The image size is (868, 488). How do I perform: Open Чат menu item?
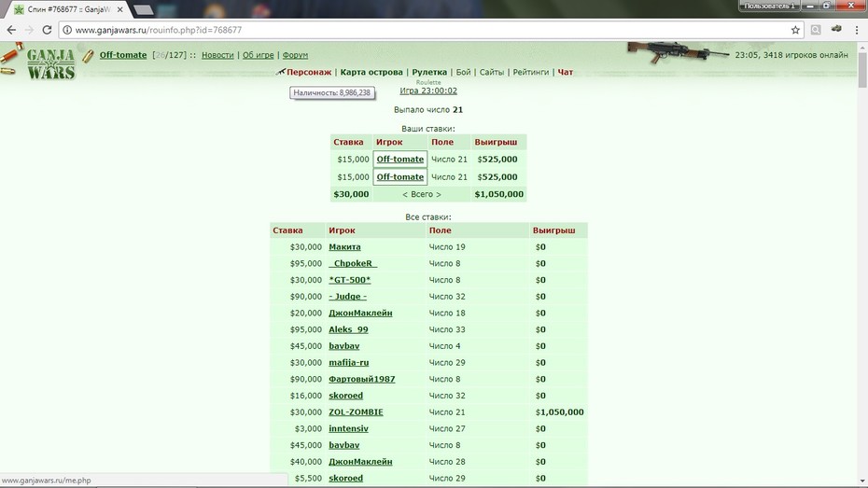(x=566, y=72)
